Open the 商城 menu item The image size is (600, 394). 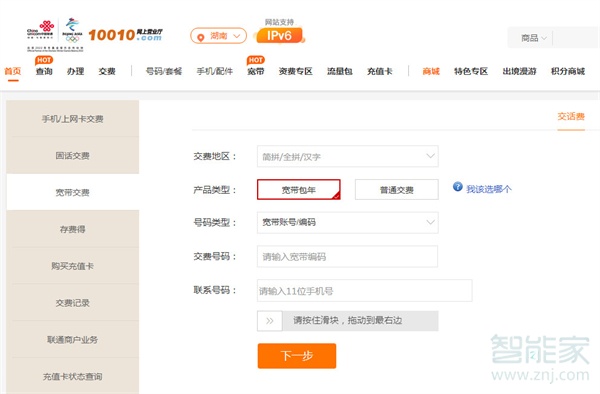(431, 71)
